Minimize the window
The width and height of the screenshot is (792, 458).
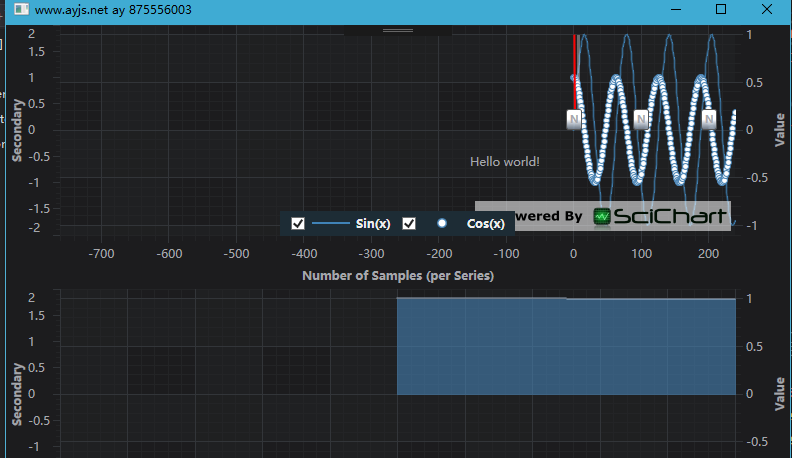[676, 10]
